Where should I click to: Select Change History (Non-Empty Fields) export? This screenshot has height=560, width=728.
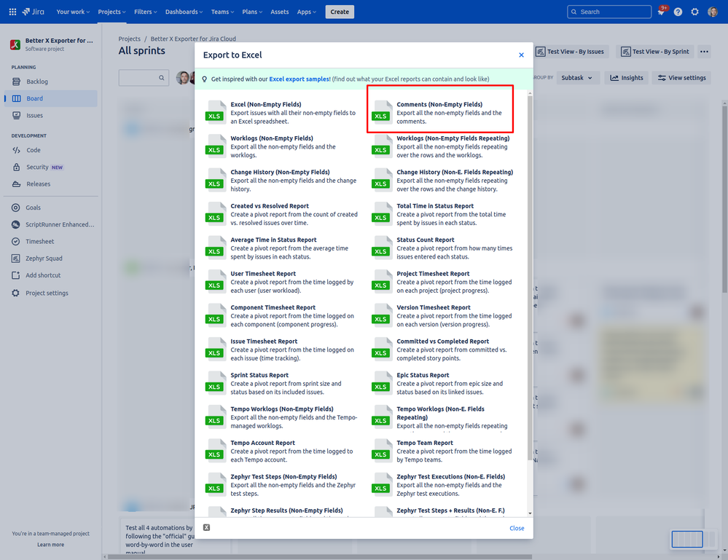pyautogui.click(x=282, y=180)
